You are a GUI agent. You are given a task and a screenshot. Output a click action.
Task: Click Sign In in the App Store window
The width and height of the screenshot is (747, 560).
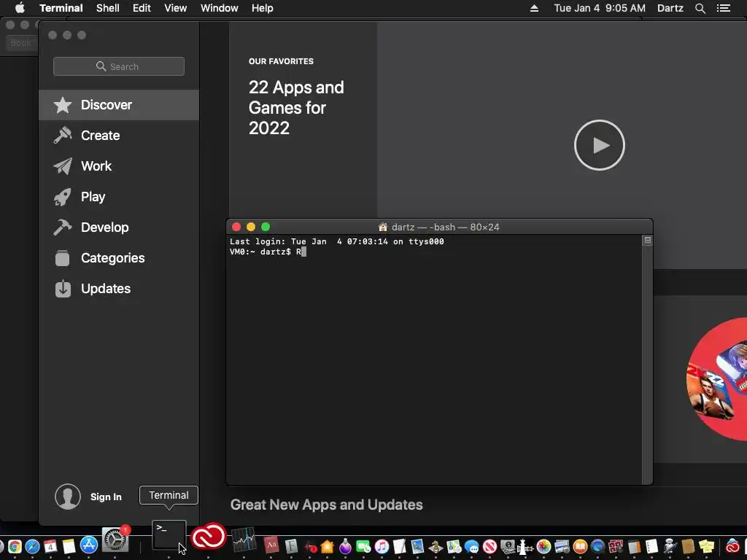coord(106,497)
